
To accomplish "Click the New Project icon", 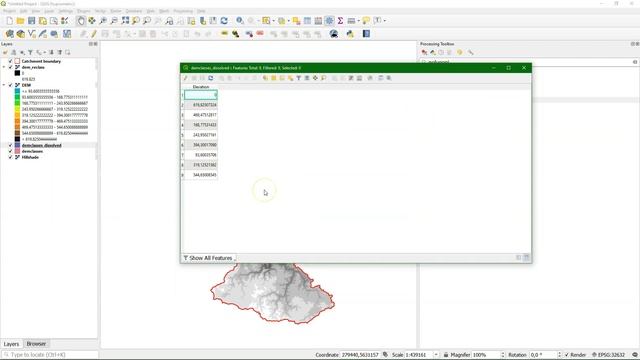I will (9, 21).
